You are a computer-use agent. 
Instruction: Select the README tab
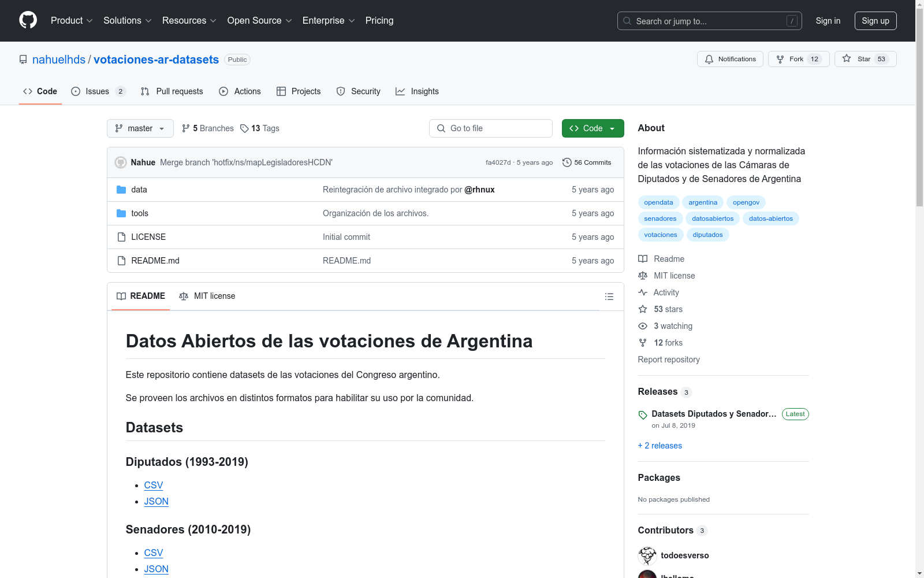[x=141, y=296]
